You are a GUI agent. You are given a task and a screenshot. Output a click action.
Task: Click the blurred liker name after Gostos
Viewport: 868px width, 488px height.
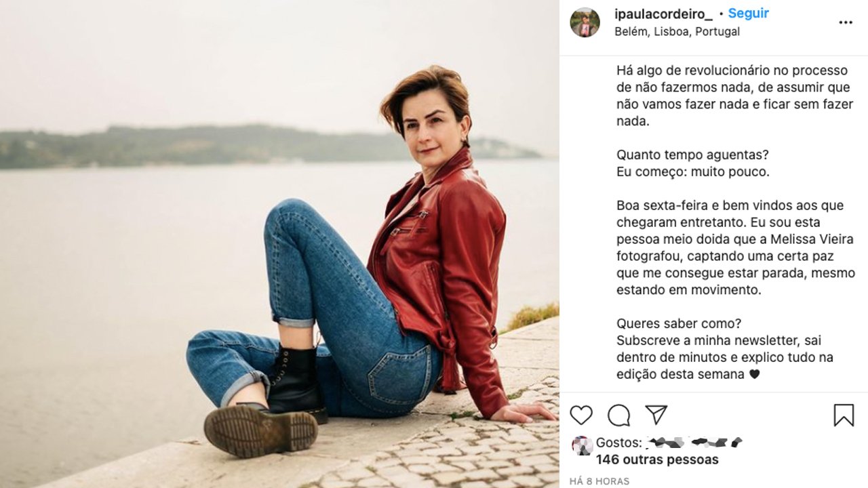[694, 443]
